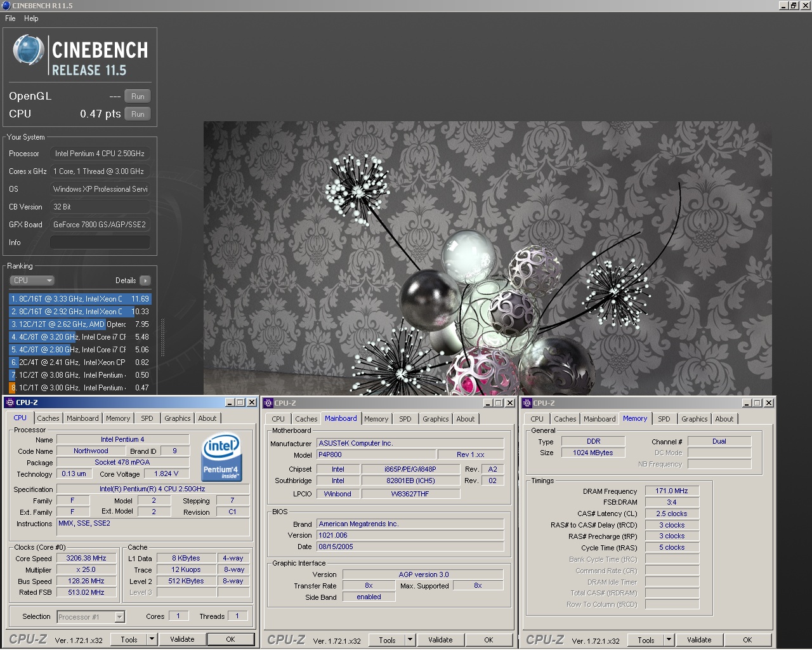
Task: Switch to SPD tab in middle CPU-Z window
Action: [405, 419]
